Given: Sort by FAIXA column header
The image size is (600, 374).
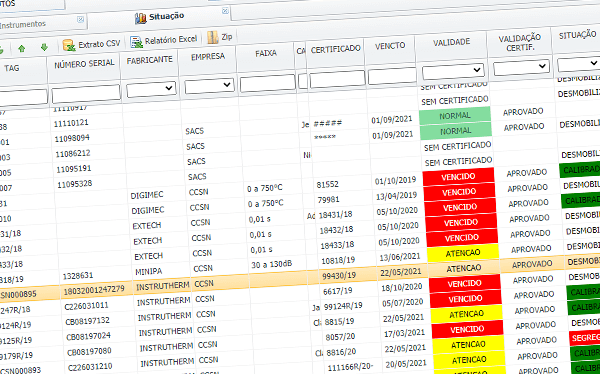Looking at the screenshot, I should 266,53.
